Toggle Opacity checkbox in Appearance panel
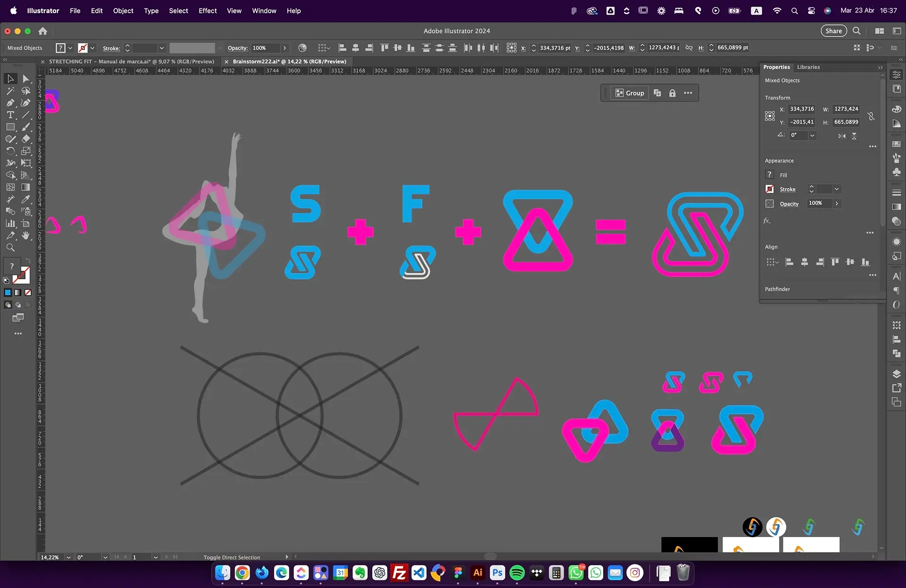This screenshot has width=906, height=588. pos(769,203)
